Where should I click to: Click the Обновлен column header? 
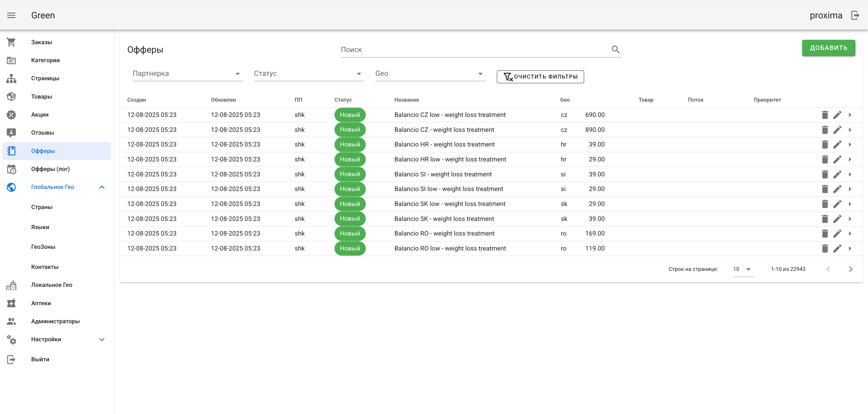click(x=223, y=100)
